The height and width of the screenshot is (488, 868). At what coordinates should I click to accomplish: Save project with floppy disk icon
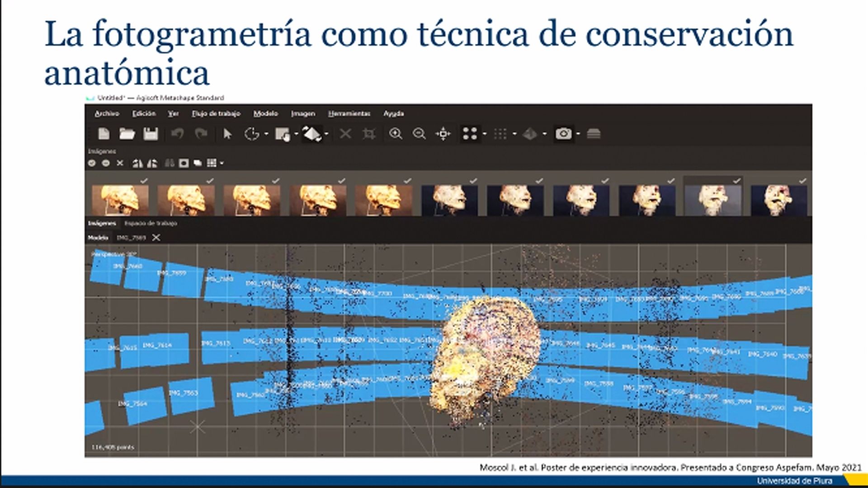tap(151, 134)
